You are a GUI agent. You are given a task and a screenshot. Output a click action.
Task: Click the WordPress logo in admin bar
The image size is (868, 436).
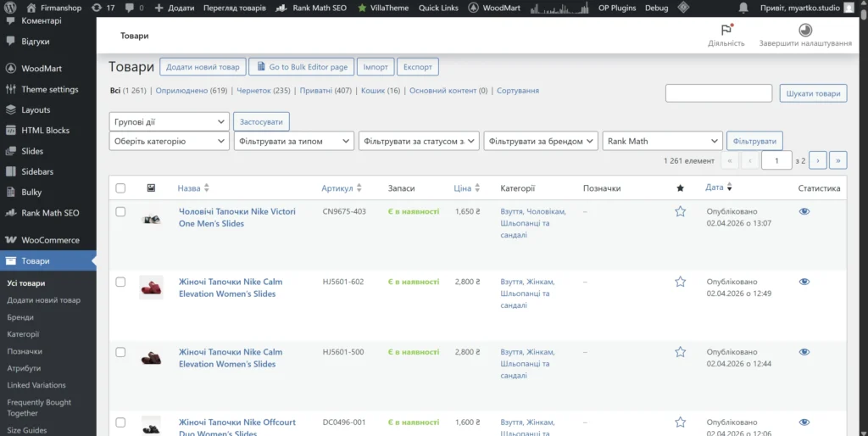pos(10,8)
